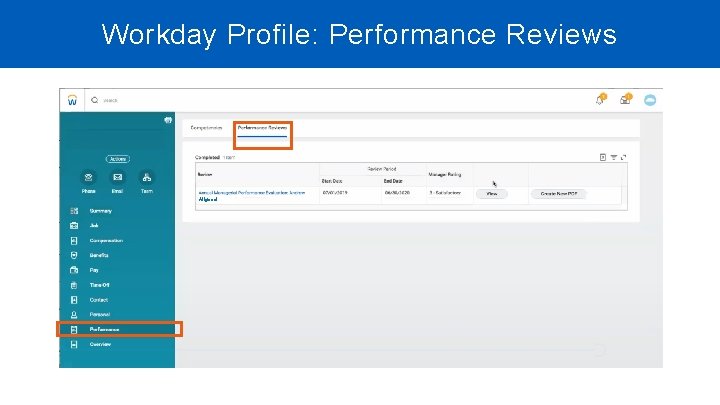Open the profile cloud avatar
Image resolution: width=720 pixels, height=405 pixels.
tap(650, 100)
